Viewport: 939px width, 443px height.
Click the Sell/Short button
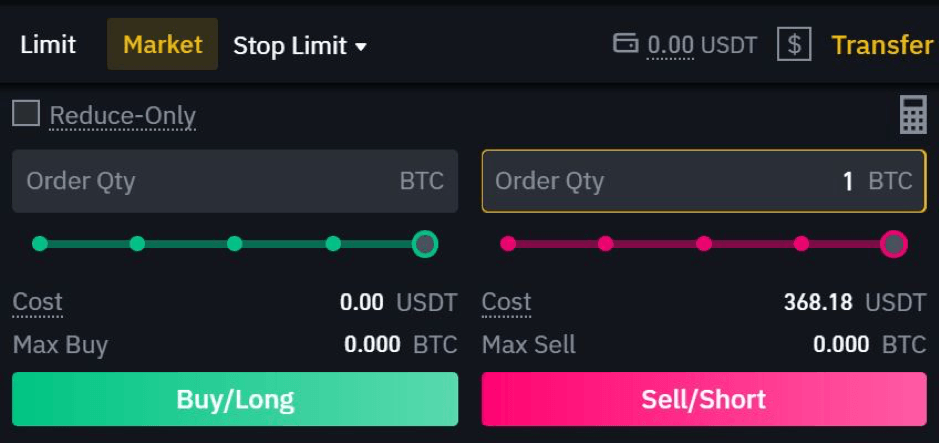point(704,399)
